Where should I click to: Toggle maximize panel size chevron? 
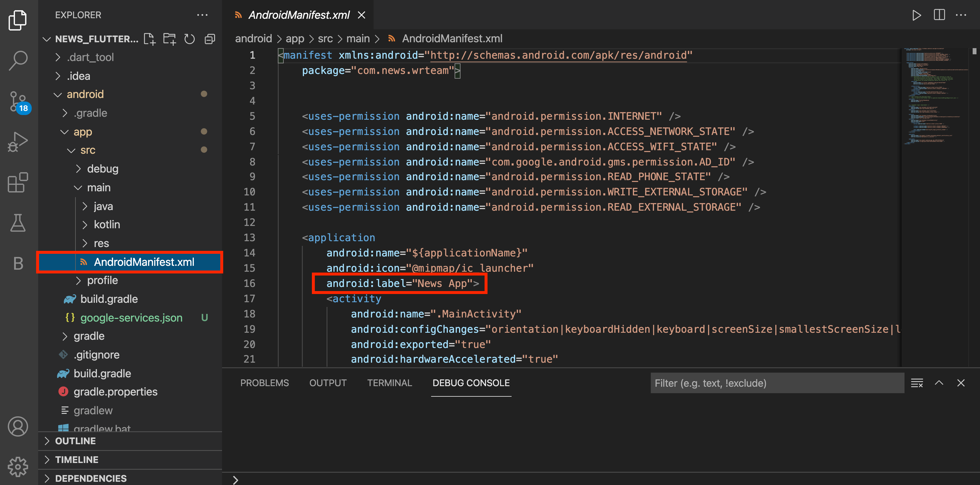pyautogui.click(x=939, y=383)
